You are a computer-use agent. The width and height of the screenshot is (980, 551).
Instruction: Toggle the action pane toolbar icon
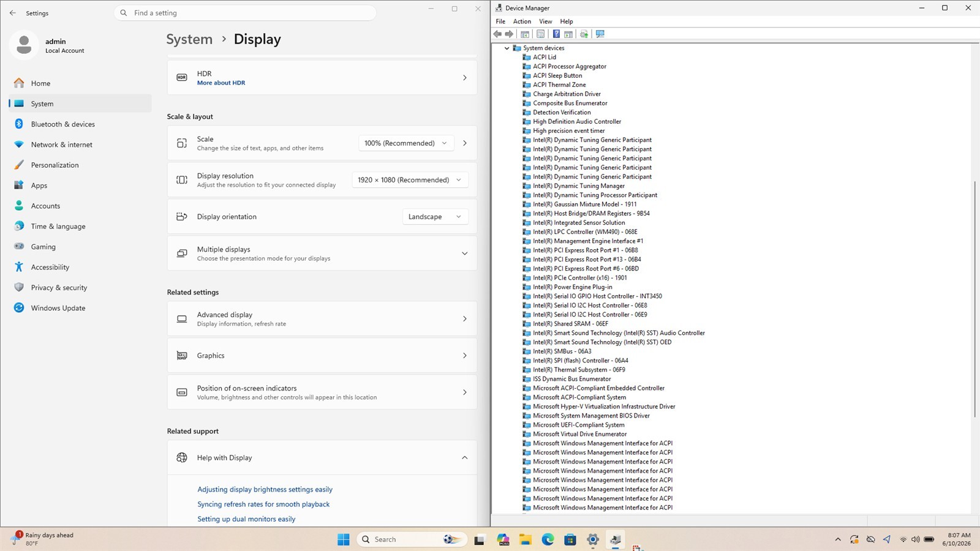coord(568,34)
